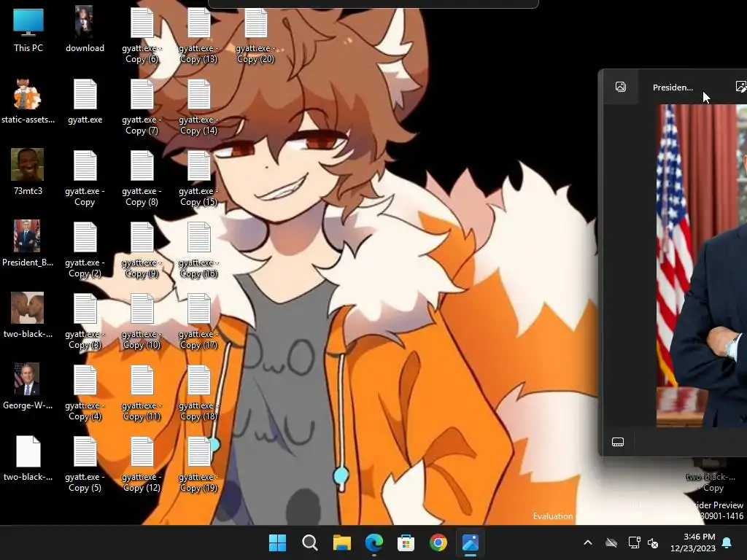Select gyatt.exe - Copy (17) file
Image resolution: width=747 pixels, height=560 pixels.
pos(198,322)
